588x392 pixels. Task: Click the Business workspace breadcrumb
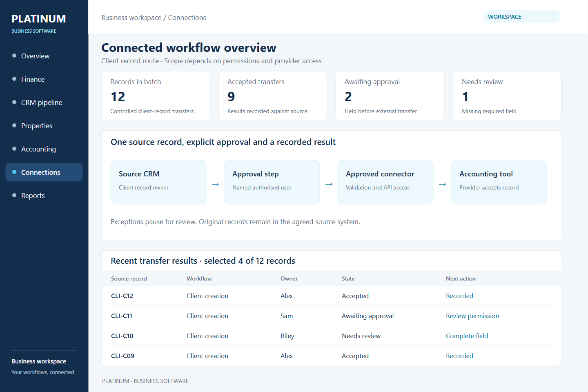pyautogui.click(x=131, y=18)
